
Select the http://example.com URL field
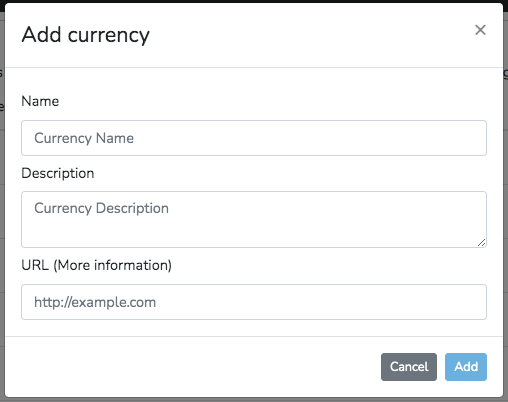pos(254,302)
